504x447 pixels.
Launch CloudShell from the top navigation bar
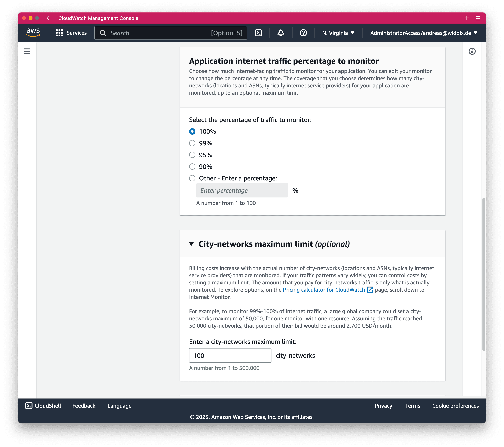tap(258, 33)
